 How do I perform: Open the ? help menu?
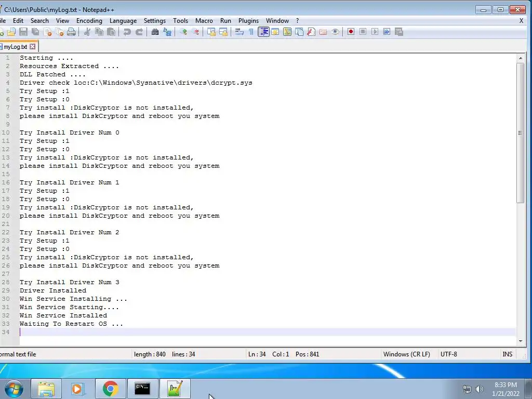(x=298, y=21)
